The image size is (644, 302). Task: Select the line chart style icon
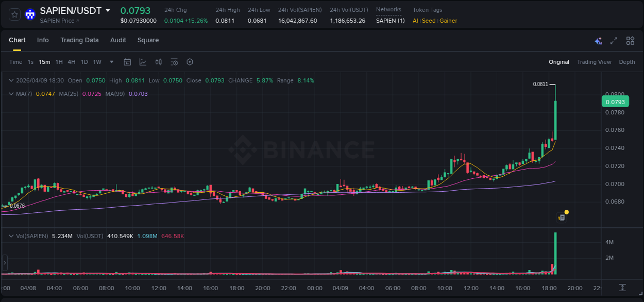coord(143,62)
